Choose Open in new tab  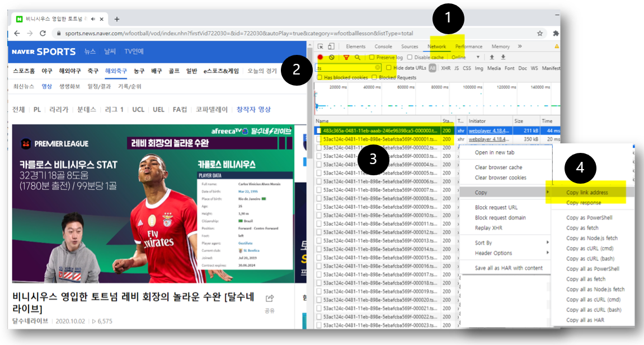pos(495,152)
